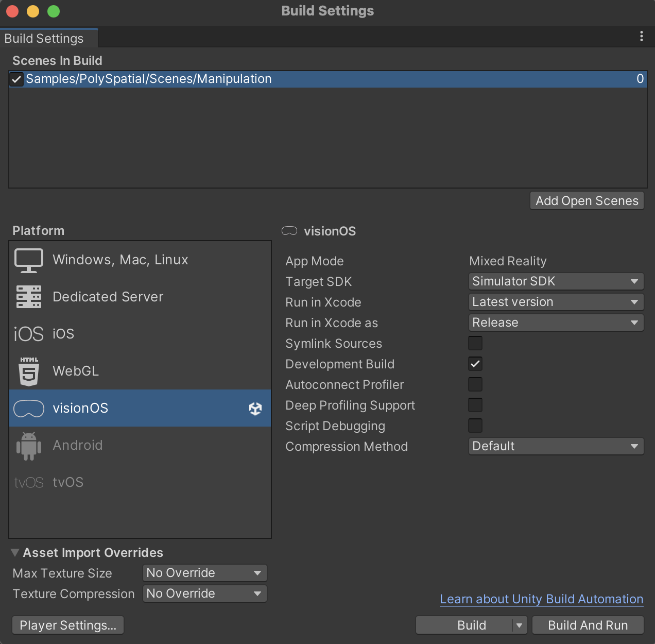This screenshot has width=655, height=644.
Task: Open the window options three-dot menu
Action: pos(641,36)
